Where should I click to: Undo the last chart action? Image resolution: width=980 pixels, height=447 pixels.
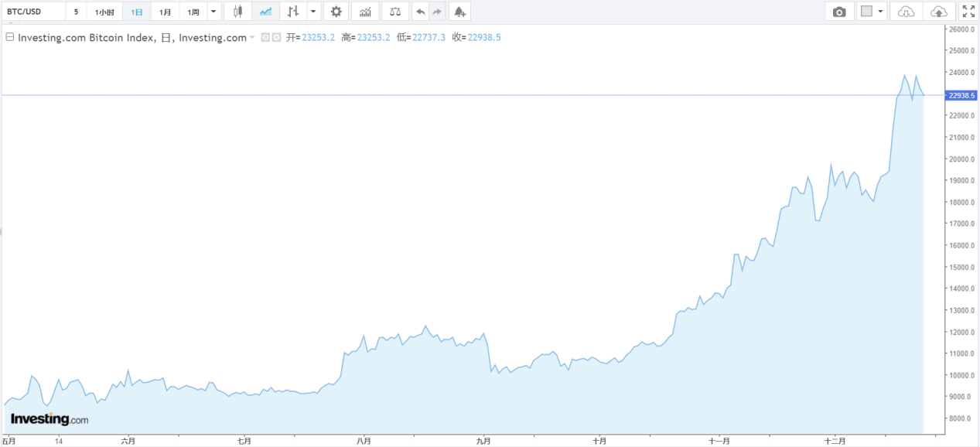click(x=420, y=12)
